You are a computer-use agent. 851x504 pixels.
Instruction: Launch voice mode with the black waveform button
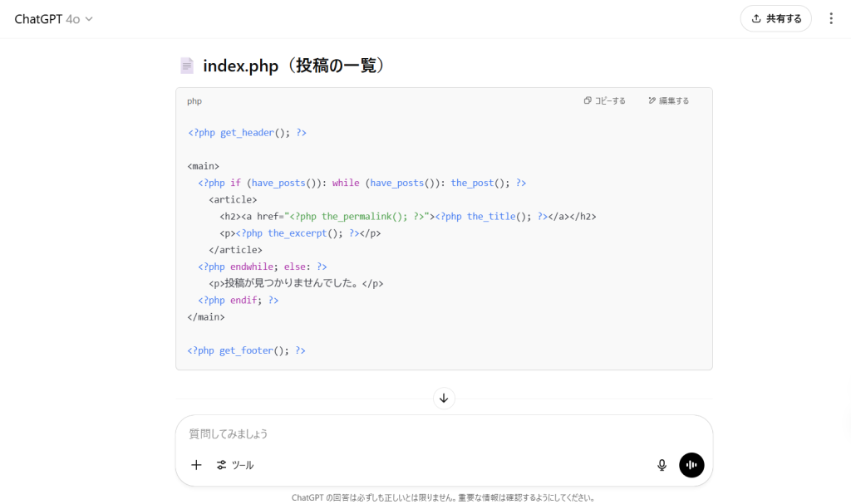click(691, 465)
